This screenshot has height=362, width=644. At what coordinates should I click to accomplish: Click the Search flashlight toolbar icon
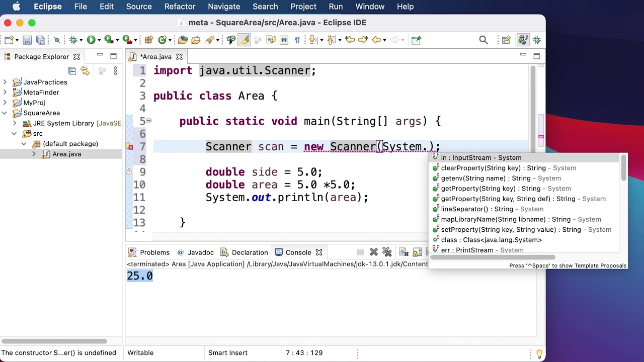pos(209,40)
